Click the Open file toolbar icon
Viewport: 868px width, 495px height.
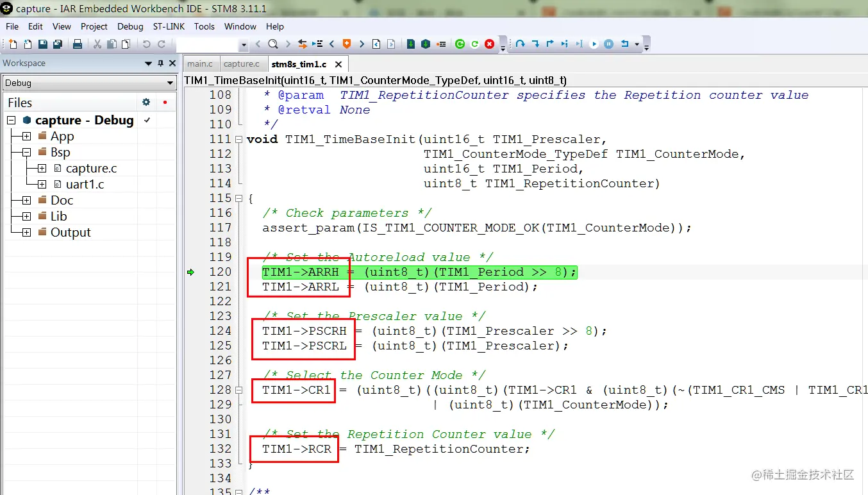point(28,44)
